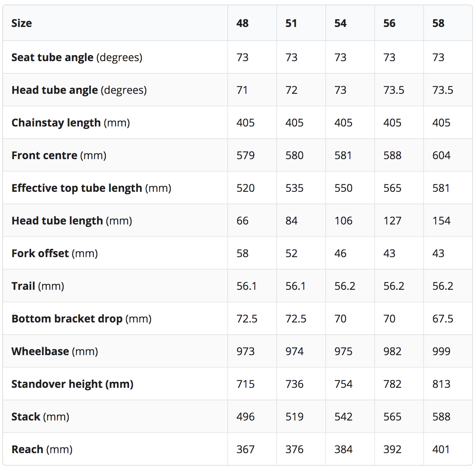Click the size 56 column header
Screen dimensions: 476x471
tap(389, 24)
